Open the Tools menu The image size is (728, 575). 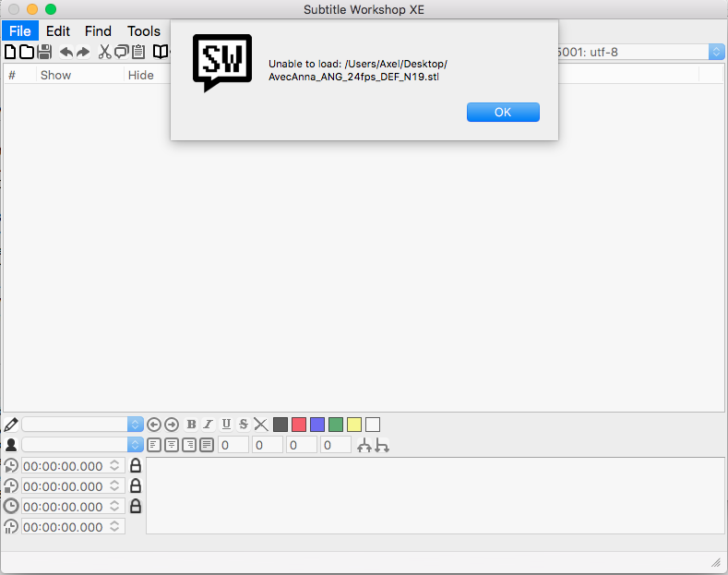144,31
